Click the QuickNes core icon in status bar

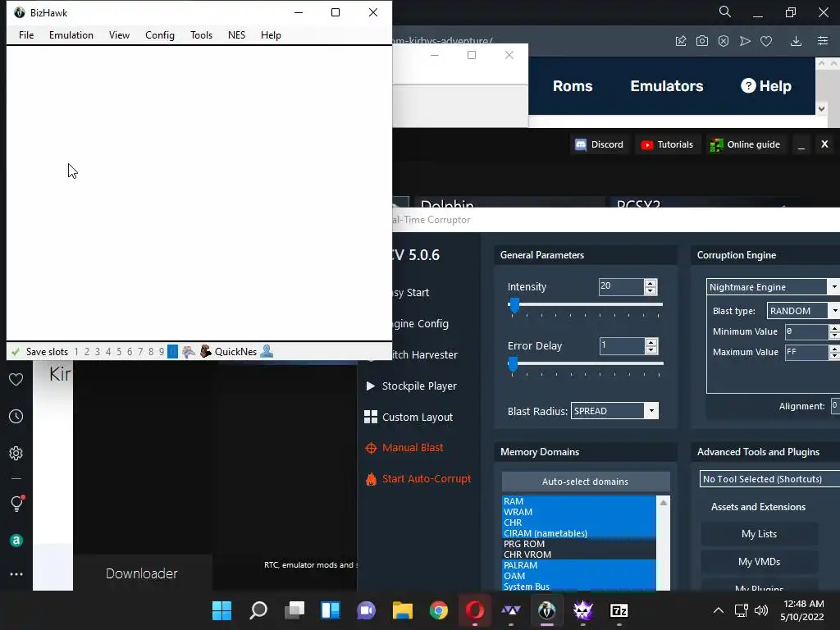point(205,351)
